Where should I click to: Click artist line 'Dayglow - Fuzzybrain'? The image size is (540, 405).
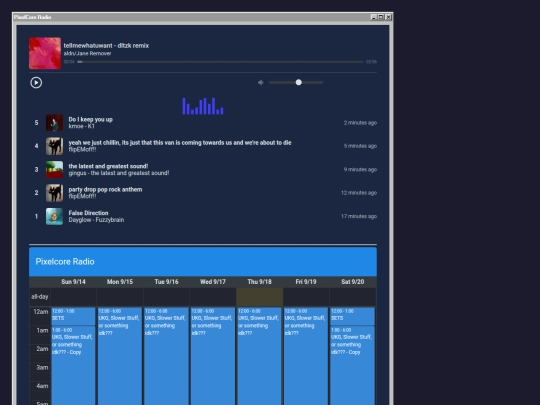(96, 220)
